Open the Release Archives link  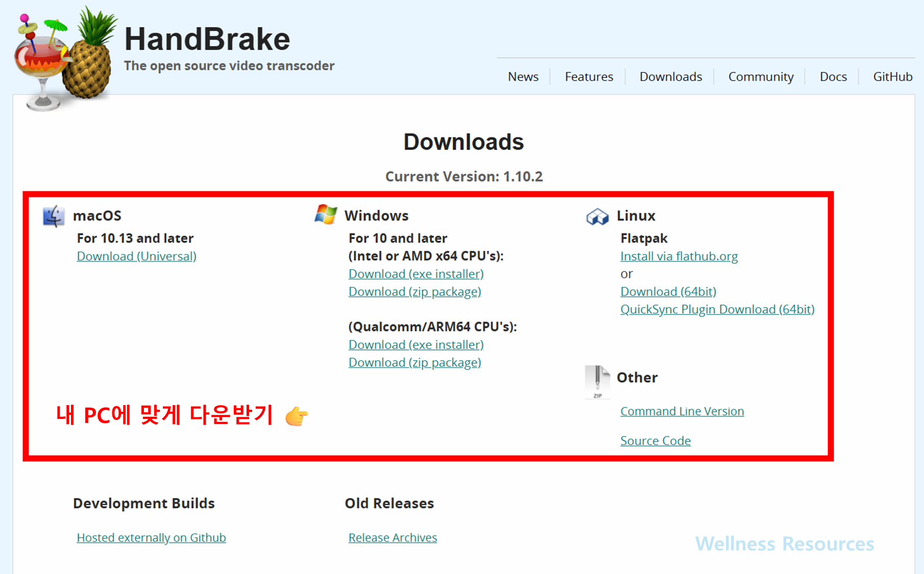393,538
